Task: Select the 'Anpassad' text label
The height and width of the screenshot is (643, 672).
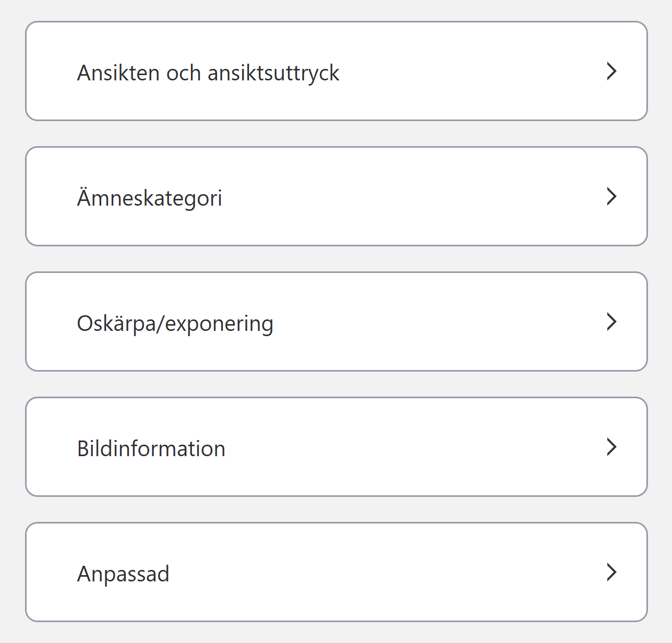Action: point(123,574)
